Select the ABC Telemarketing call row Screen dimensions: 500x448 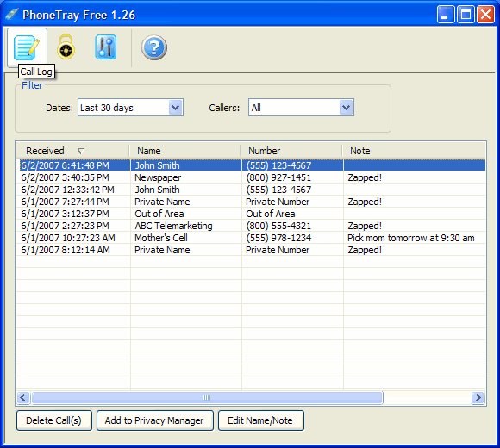[251, 226]
